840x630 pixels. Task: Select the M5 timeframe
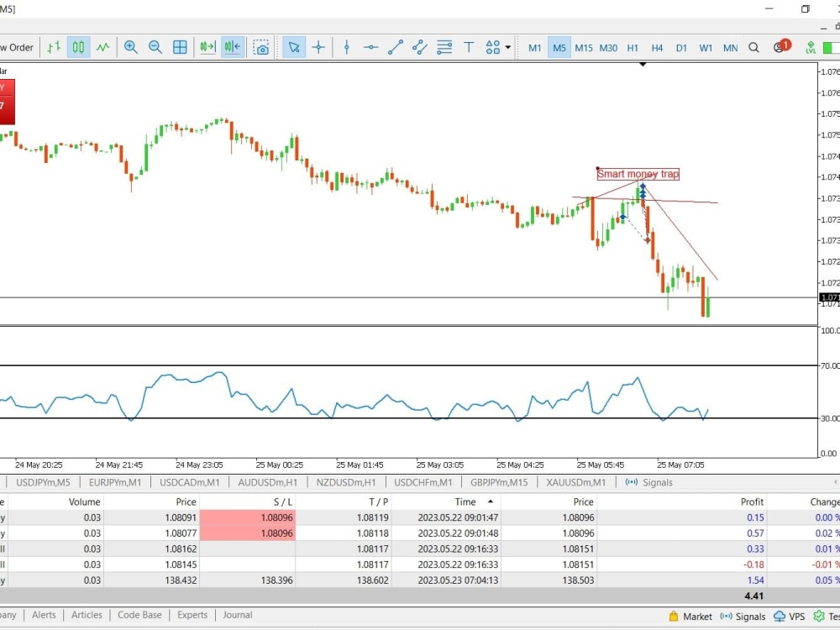(x=559, y=48)
